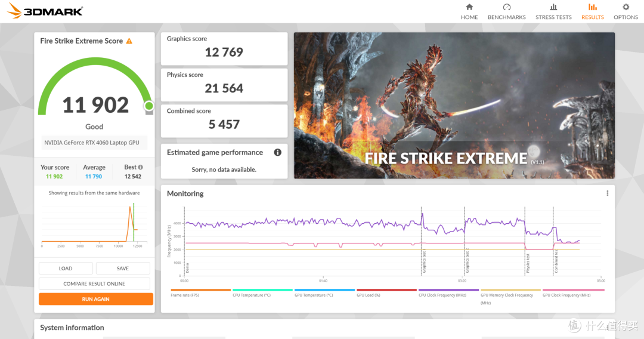Click the Average score 11 790
Screen dimensions: 644x339
(x=94, y=176)
